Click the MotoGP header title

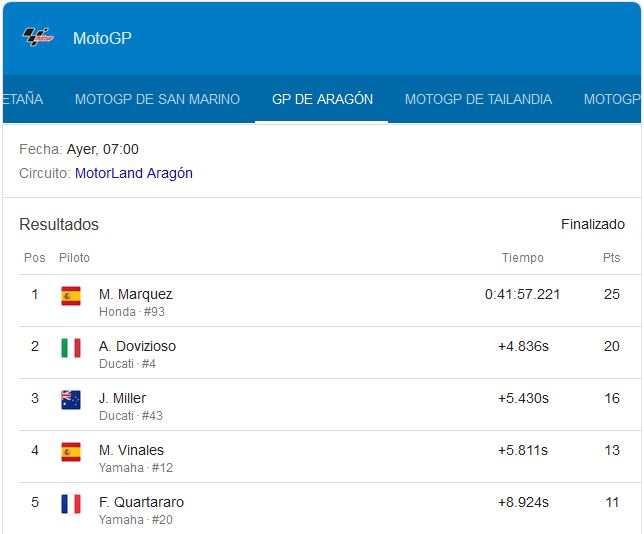click(102, 38)
